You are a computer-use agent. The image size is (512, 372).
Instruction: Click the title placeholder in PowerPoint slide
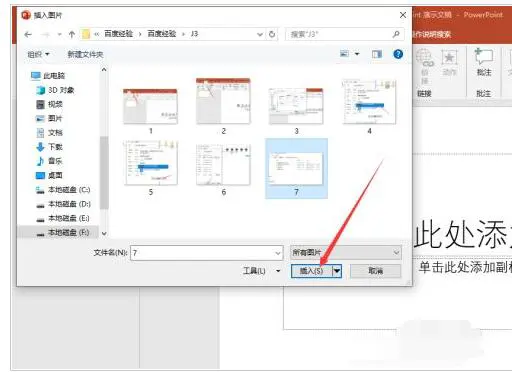coord(463,235)
